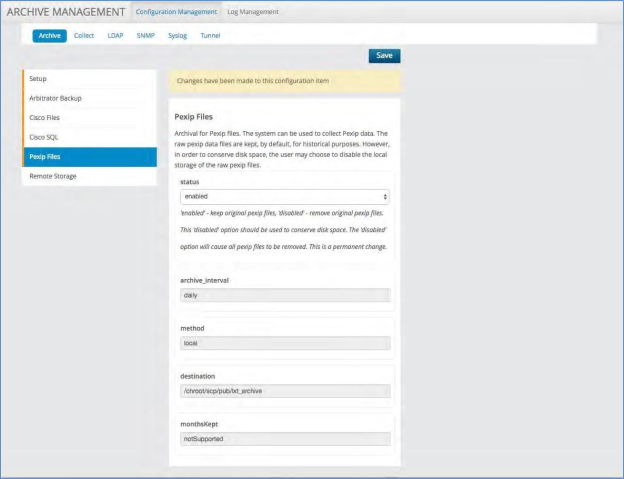Open the Syslog tab
This screenshot has width=624, height=479.
tap(177, 36)
